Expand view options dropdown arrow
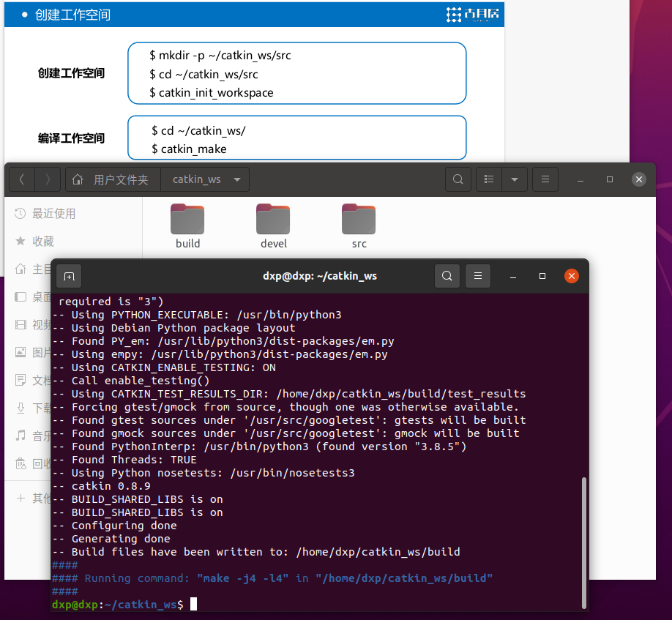 point(515,179)
